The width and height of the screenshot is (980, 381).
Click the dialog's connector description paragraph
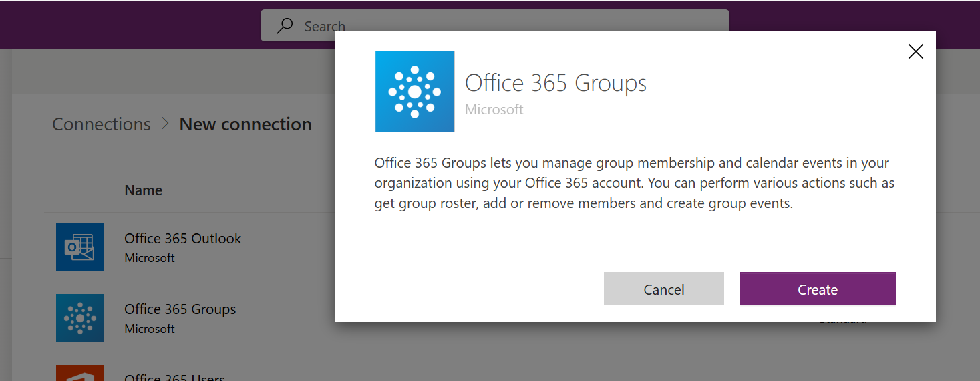pyautogui.click(x=634, y=183)
